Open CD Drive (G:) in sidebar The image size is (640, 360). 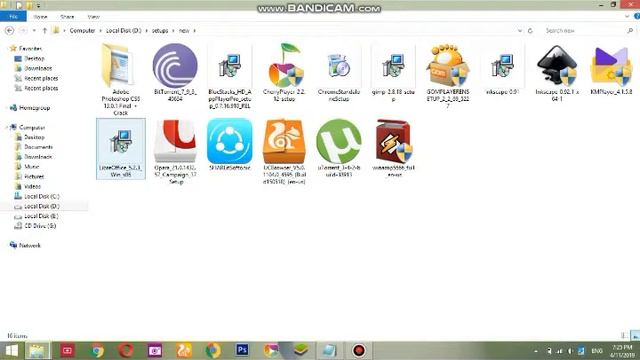(40, 226)
